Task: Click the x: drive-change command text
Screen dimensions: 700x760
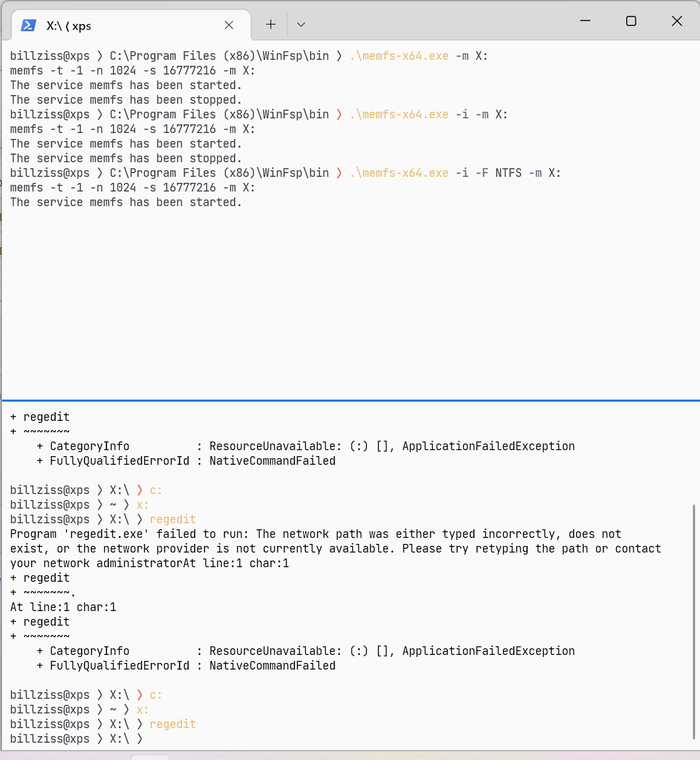Action: pos(142,504)
